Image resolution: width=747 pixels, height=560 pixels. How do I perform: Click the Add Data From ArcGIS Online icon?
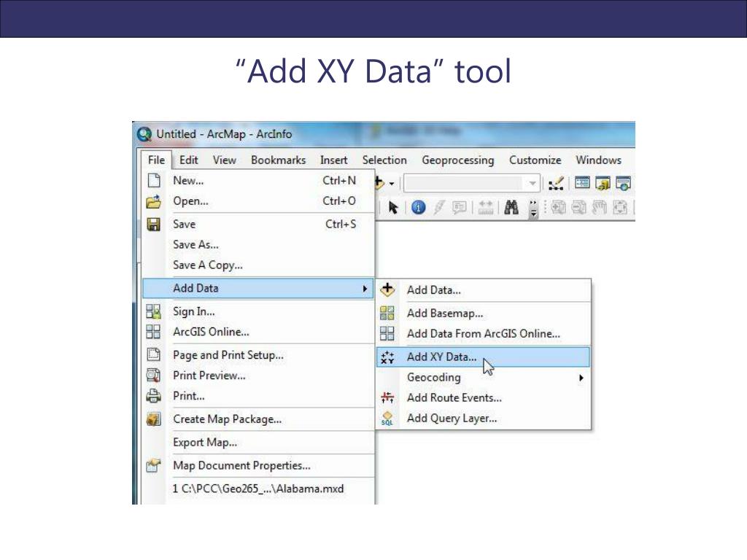click(x=387, y=333)
